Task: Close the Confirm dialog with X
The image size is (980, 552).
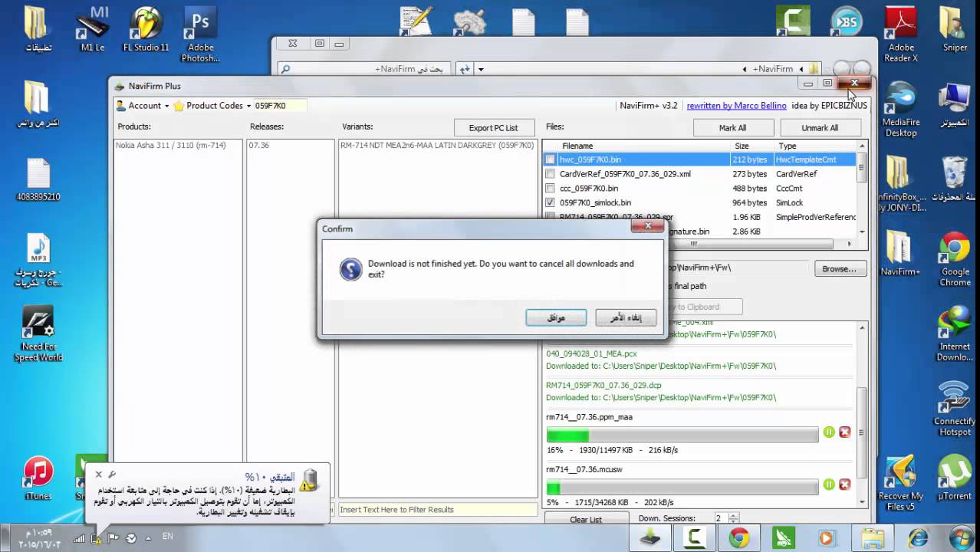Action: point(648,226)
